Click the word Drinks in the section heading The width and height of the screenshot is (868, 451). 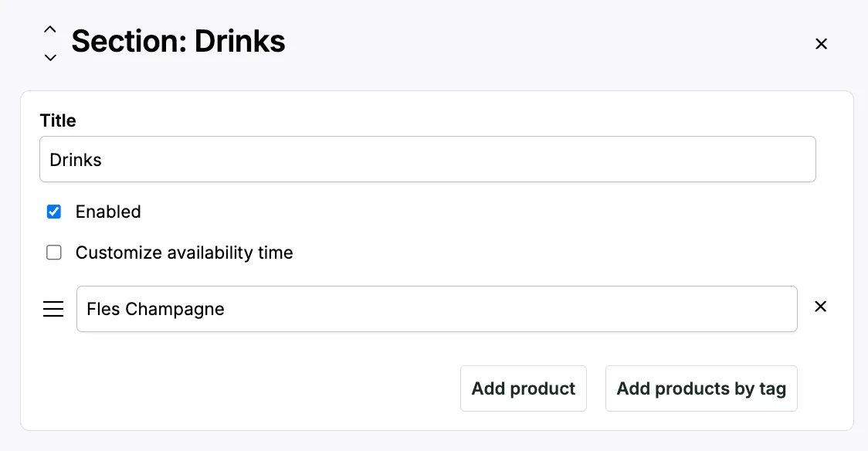pyautogui.click(x=239, y=41)
